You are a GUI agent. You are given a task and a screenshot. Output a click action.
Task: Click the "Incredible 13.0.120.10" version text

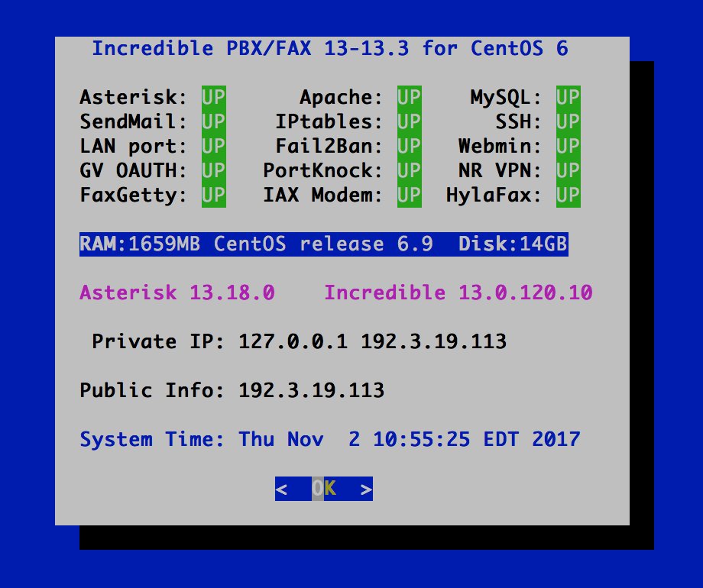tap(458, 292)
